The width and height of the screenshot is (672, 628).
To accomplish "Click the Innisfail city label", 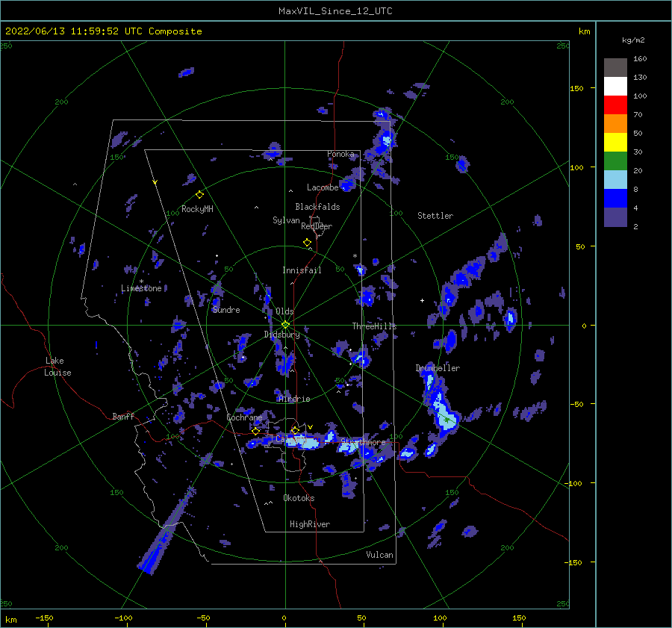I will point(302,270).
